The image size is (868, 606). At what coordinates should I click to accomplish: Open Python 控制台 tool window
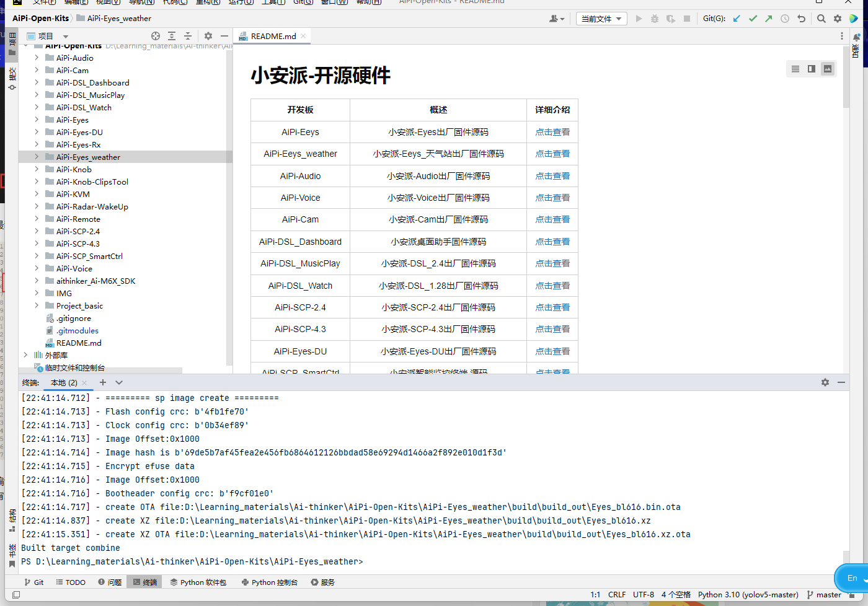coord(270,582)
